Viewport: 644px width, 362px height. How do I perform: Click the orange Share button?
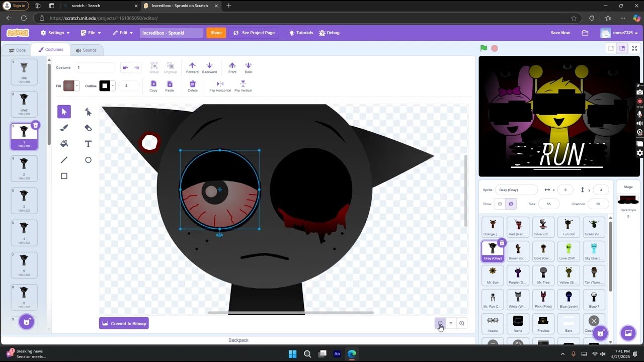click(x=216, y=33)
